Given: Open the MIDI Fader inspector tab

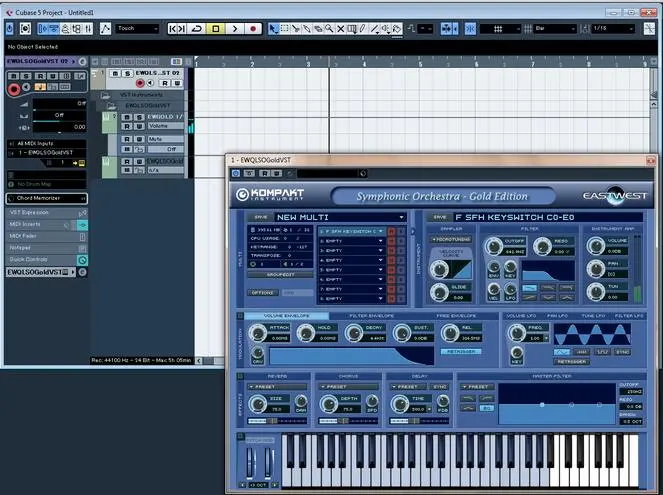Looking at the screenshot, I should [47, 236].
